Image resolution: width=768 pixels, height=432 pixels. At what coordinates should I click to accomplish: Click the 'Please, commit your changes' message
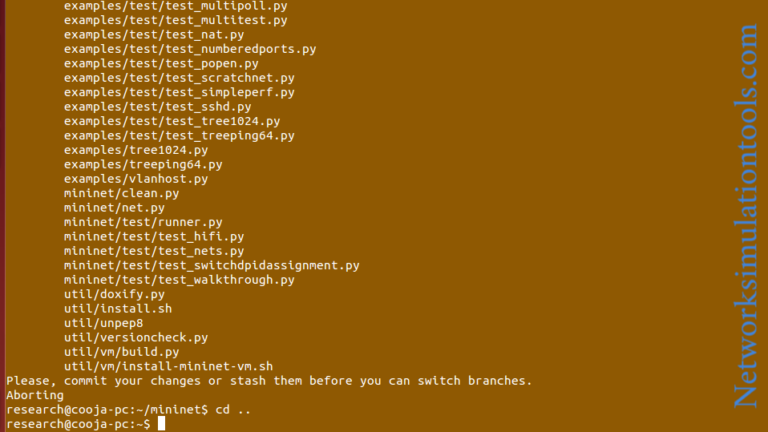click(269, 381)
